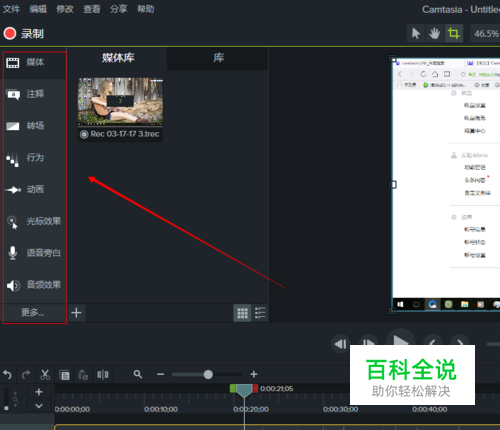Open the 转场 transitions panel
500x430 pixels.
pos(34,126)
